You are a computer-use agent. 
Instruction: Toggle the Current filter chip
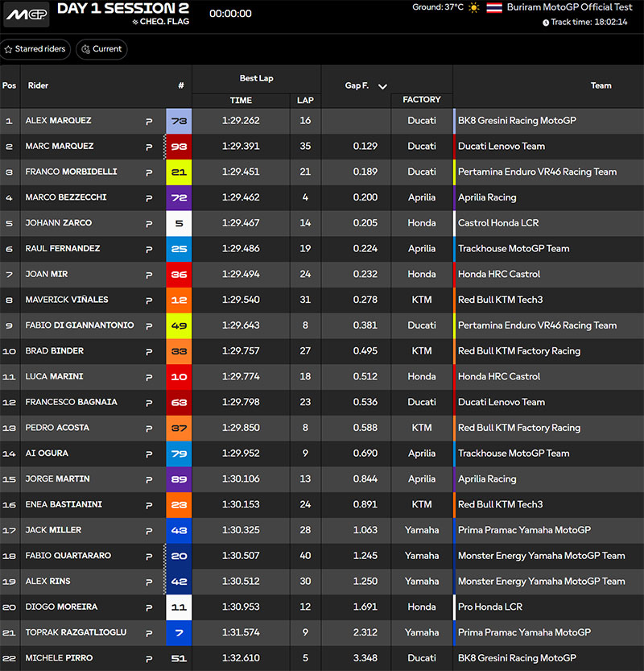pyautogui.click(x=101, y=49)
